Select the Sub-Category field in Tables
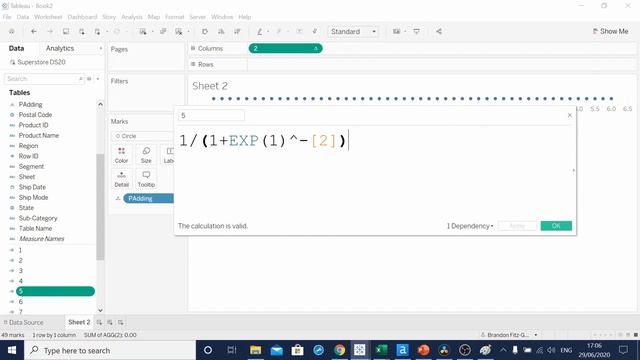Image resolution: width=640 pixels, height=360 pixels. 38,218
